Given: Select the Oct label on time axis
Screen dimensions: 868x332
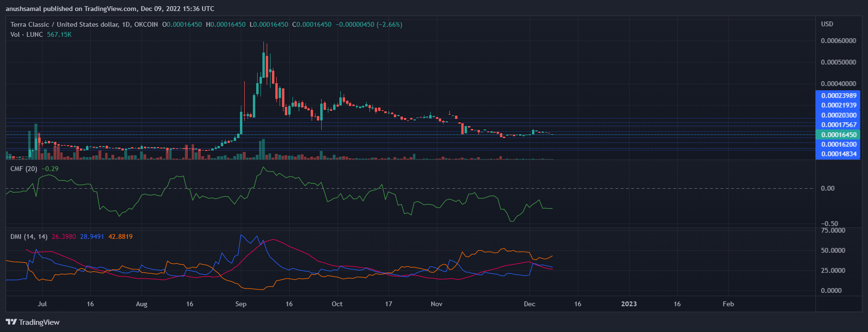Looking at the screenshot, I should (337, 304).
